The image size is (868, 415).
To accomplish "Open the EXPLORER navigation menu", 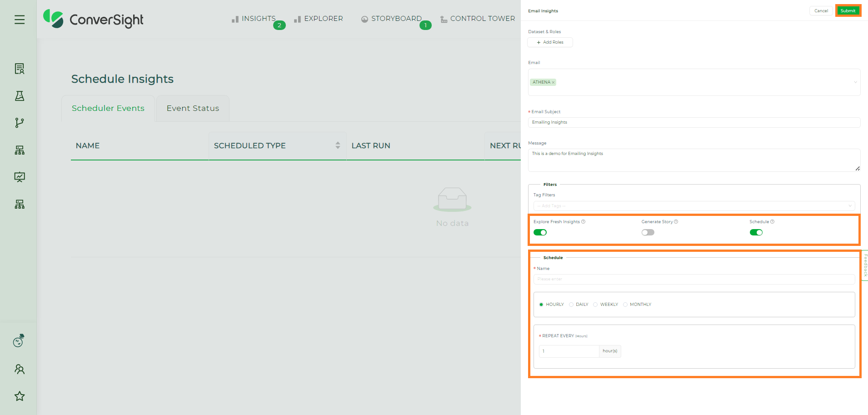I will [319, 19].
